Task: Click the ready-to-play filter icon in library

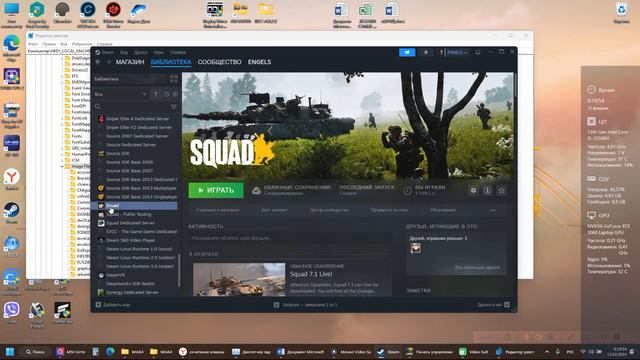Action: tap(175, 94)
